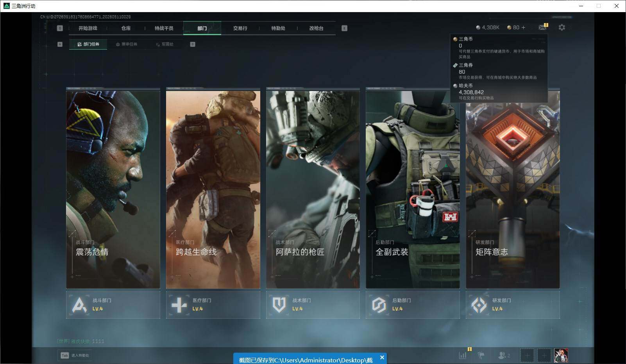Open the player avatar portrait
The height and width of the screenshot is (364, 626).
(x=561, y=355)
